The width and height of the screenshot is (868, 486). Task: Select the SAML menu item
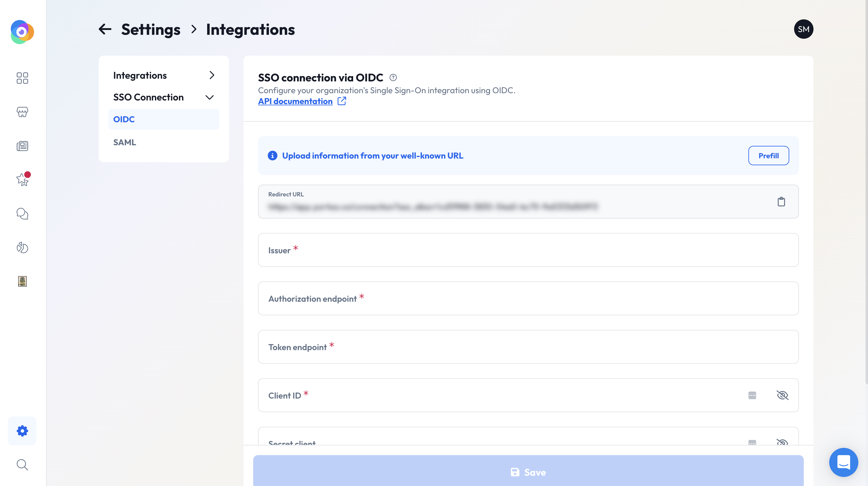125,143
